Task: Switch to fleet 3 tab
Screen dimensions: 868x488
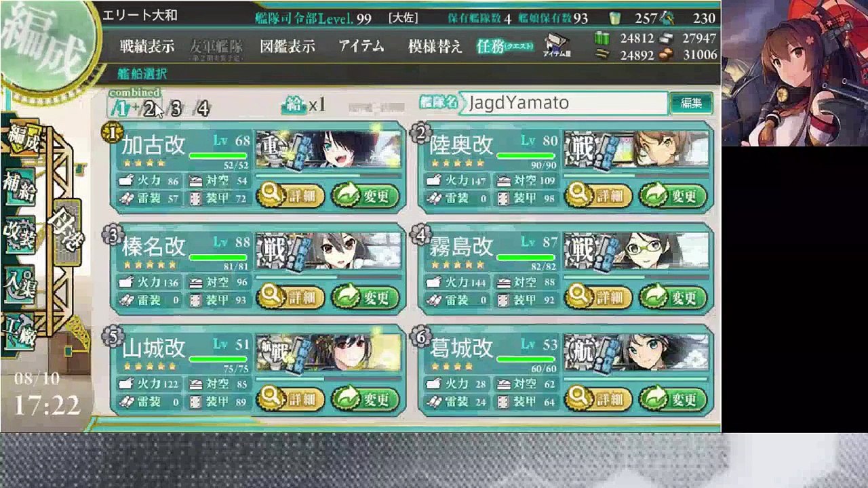Action: tap(176, 108)
